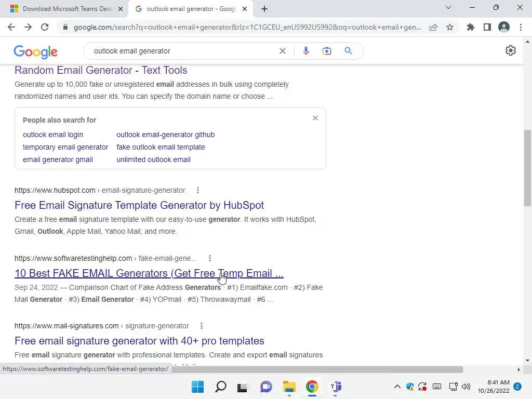Search for temporary email generator
Image resolution: width=532 pixels, height=399 pixels.
point(65,147)
